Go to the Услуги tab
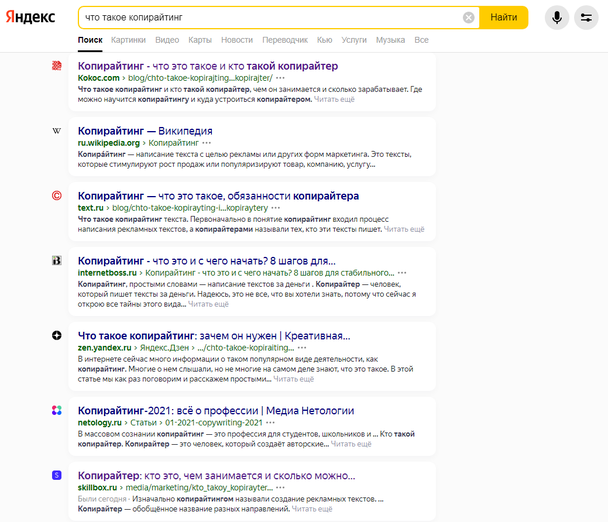This screenshot has width=608, height=522. (x=354, y=40)
